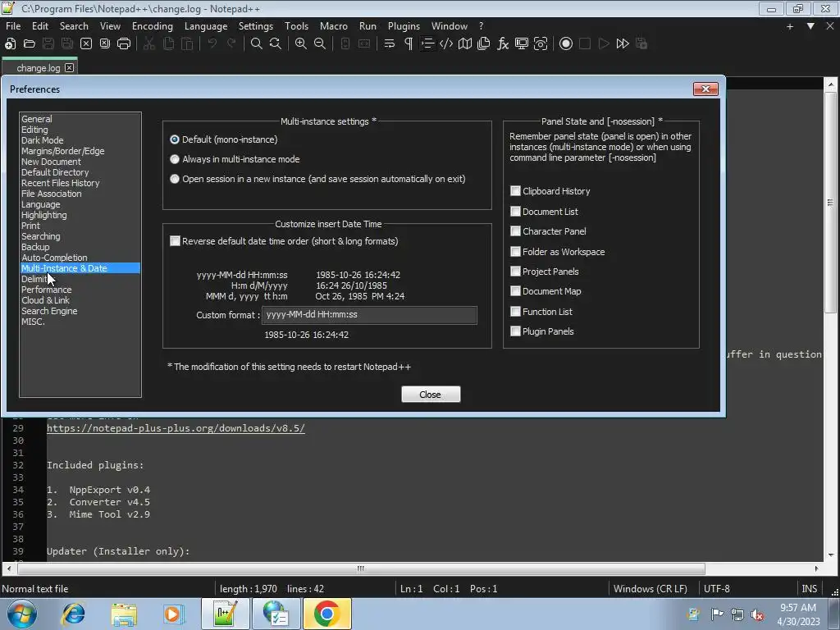The image size is (840, 630).
Task: Open the Plugins menu
Action: (x=404, y=25)
